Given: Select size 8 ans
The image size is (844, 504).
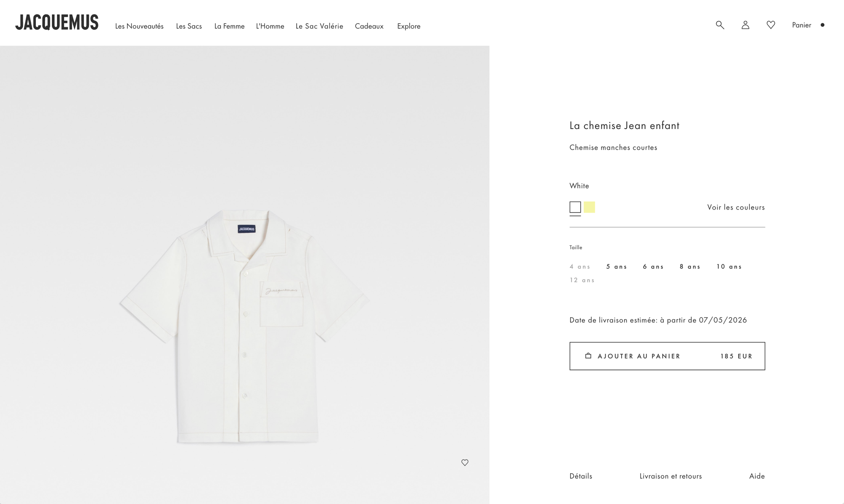Looking at the screenshot, I should (x=690, y=267).
